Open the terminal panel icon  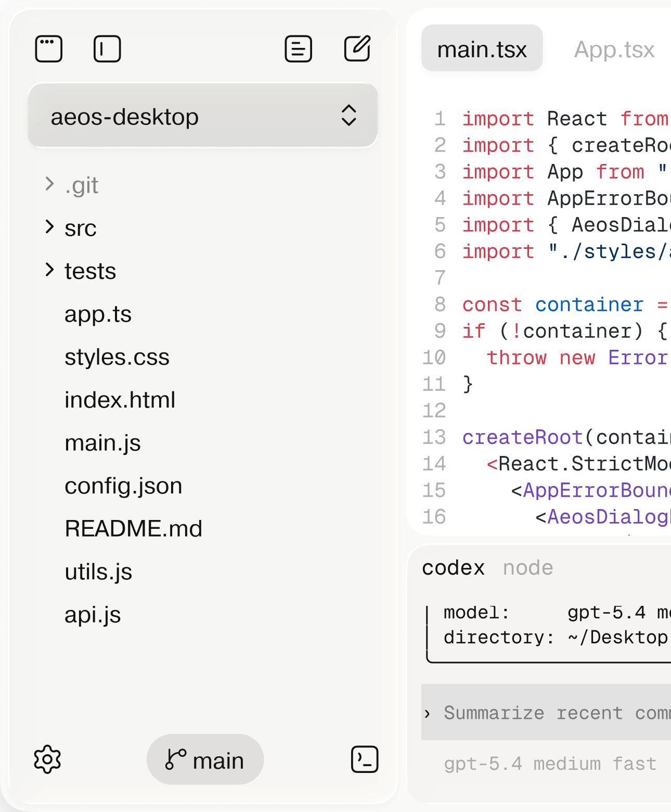[x=365, y=759]
